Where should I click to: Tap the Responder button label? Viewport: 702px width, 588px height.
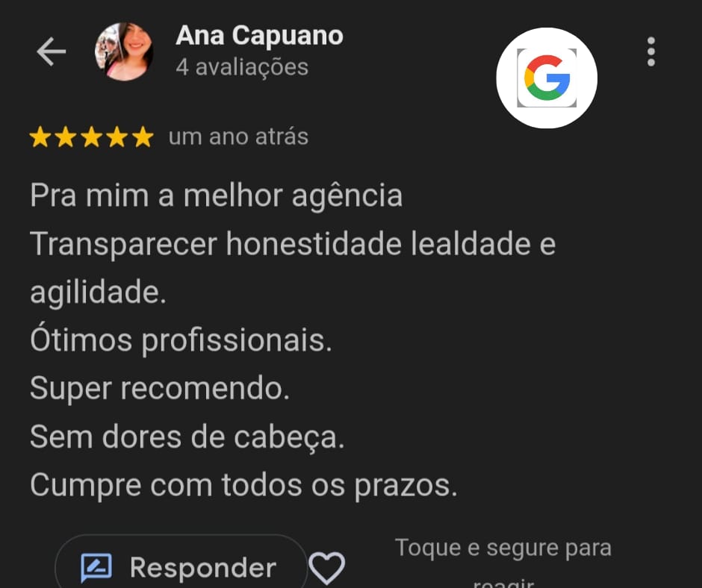click(x=203, y=567)
